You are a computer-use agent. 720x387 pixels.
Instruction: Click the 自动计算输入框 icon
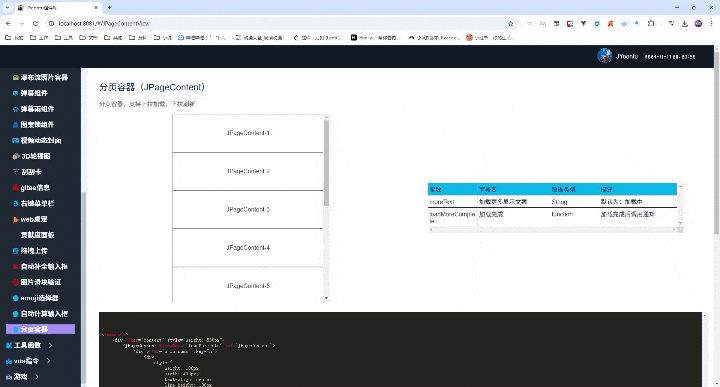16,314
